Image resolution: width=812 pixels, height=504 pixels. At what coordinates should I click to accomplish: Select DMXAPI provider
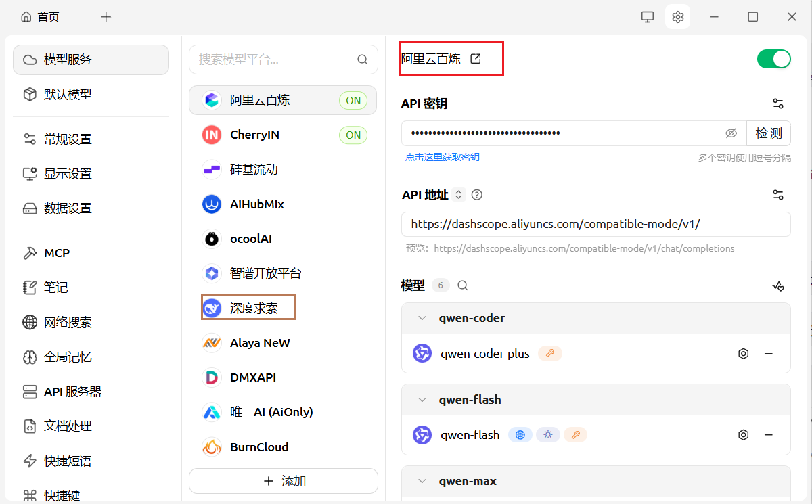(283, 377)
